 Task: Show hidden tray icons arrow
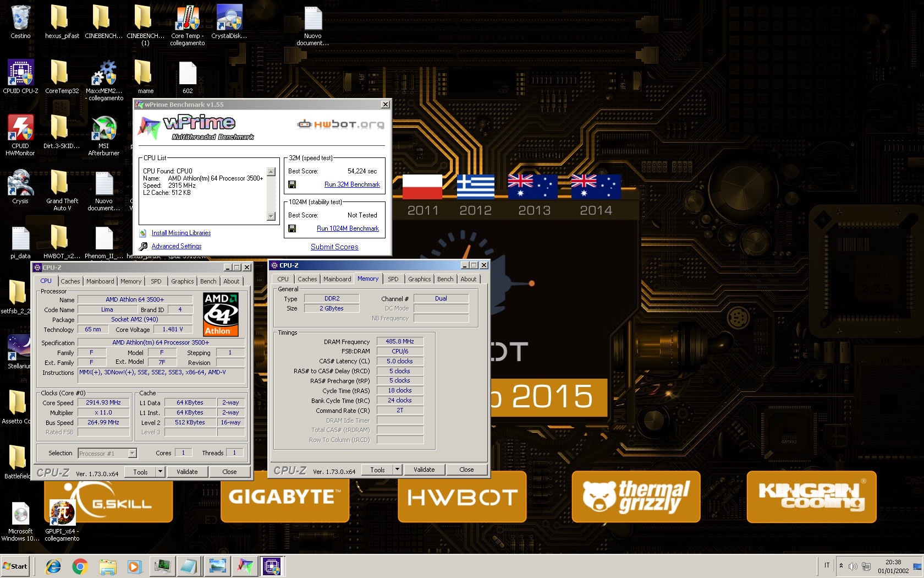point(840,566)
